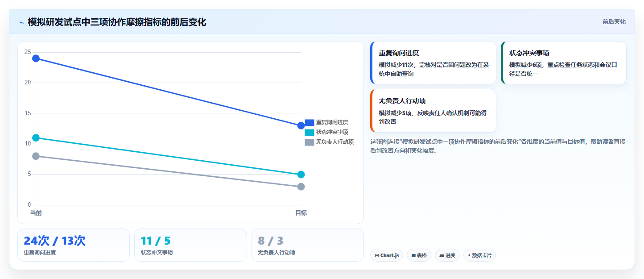Click the 进度 tag
Screen dimensions: 644x279
[447, 255]
